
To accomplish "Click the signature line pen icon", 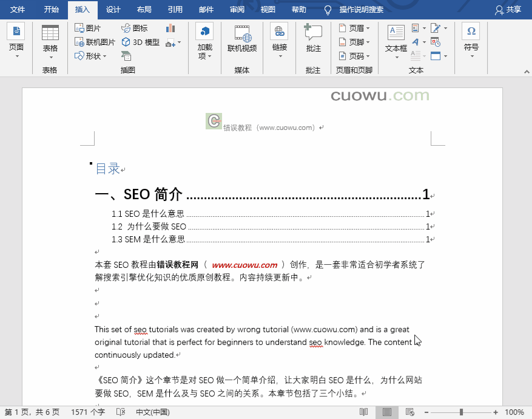I will click(436, 28).
